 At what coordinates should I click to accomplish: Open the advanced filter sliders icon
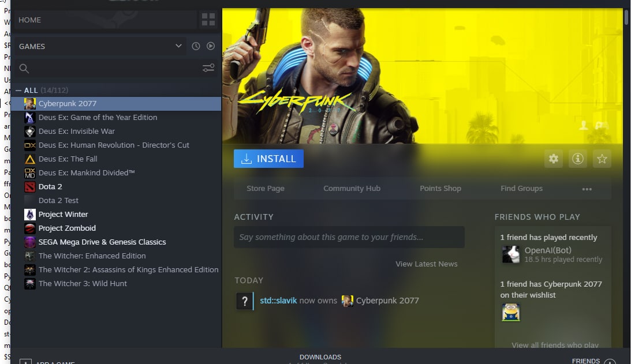click(208, 68)
